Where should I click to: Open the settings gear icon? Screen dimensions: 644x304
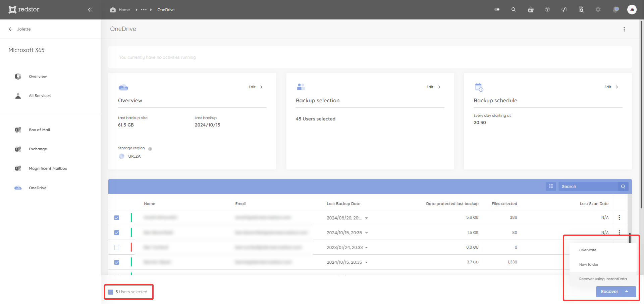click(598, 9)
